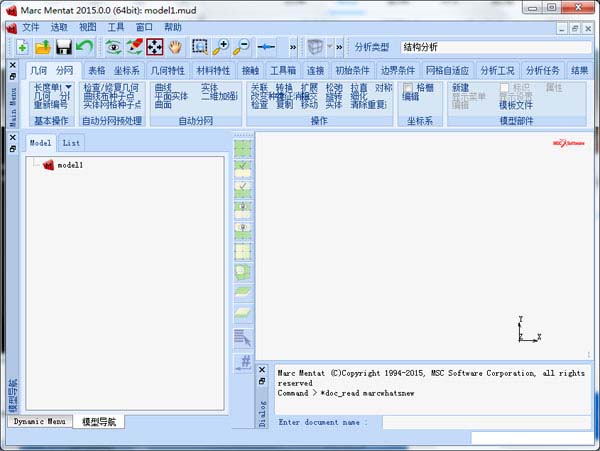Close the Main Menu panel with its X
This screenshot has height=451, width=600.
click(13, 65)
